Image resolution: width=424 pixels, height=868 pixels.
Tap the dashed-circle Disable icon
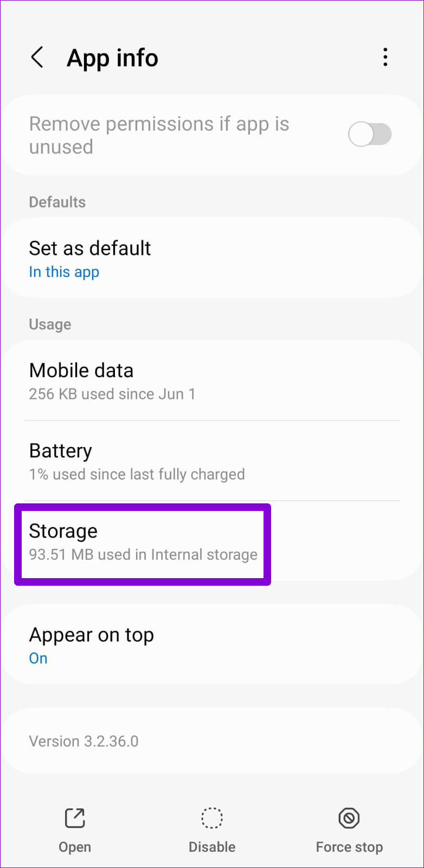click(x=211, y=818)
